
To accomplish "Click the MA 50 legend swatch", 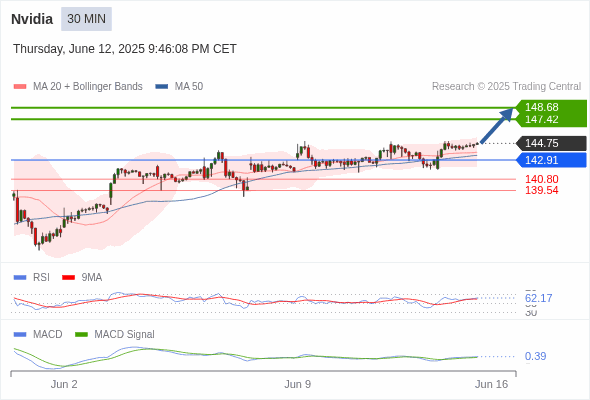I will pos(161,87).
